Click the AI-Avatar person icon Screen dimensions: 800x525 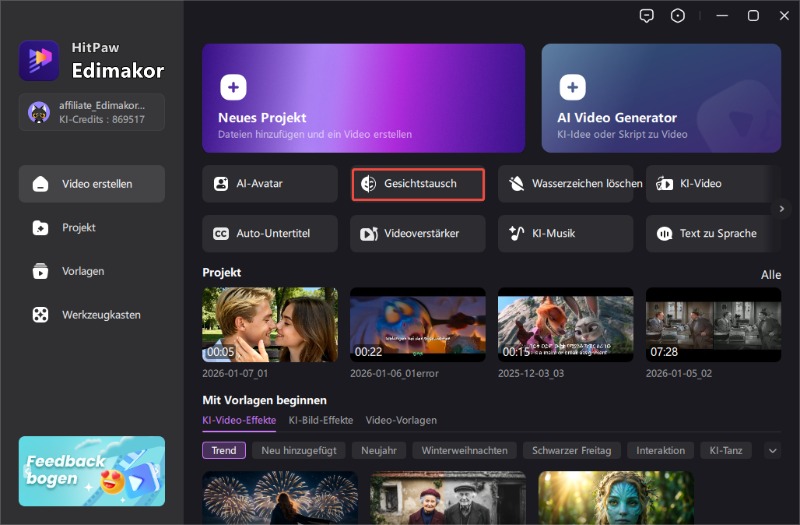(x=221, y=184)
